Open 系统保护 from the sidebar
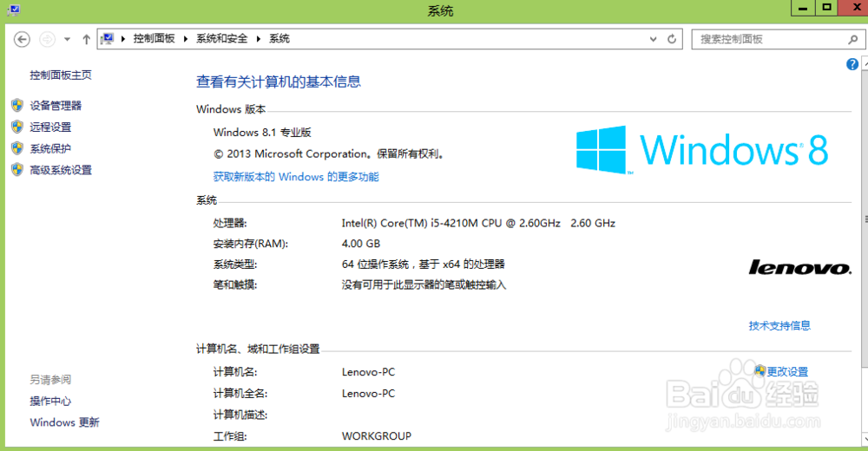The width and height of the screenshot is (868, 451). (x=50, y=149)
